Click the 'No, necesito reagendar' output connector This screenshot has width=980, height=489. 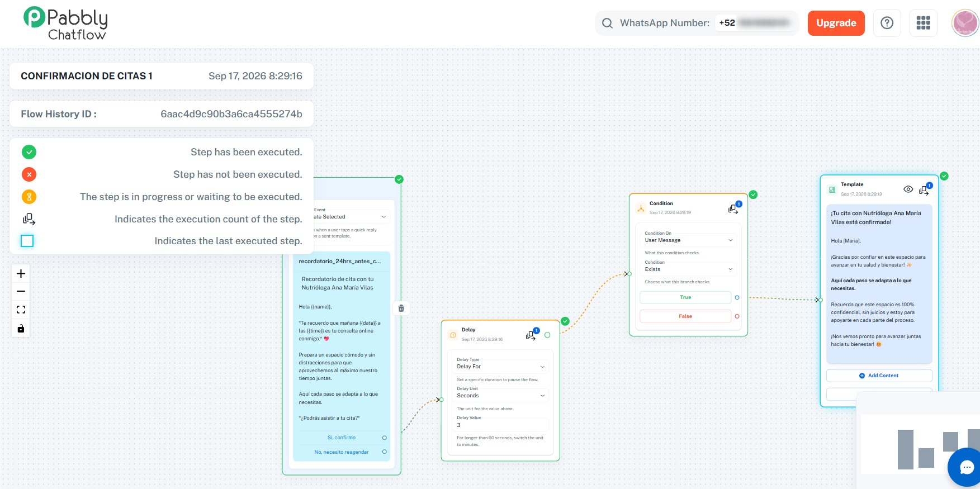(384, 452)
